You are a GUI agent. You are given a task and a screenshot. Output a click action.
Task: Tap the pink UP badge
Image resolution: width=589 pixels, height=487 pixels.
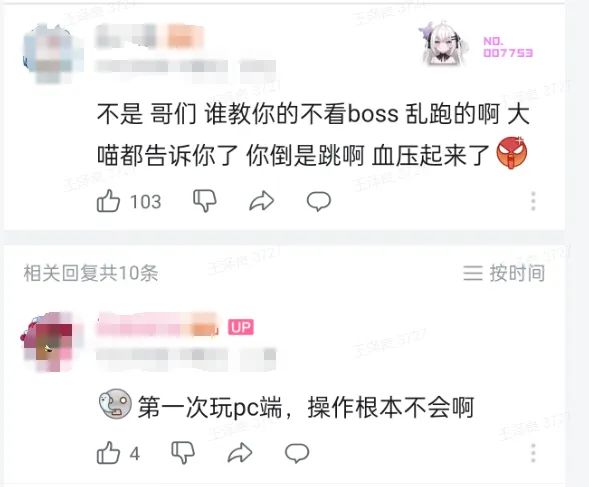[x=241, y=327]
